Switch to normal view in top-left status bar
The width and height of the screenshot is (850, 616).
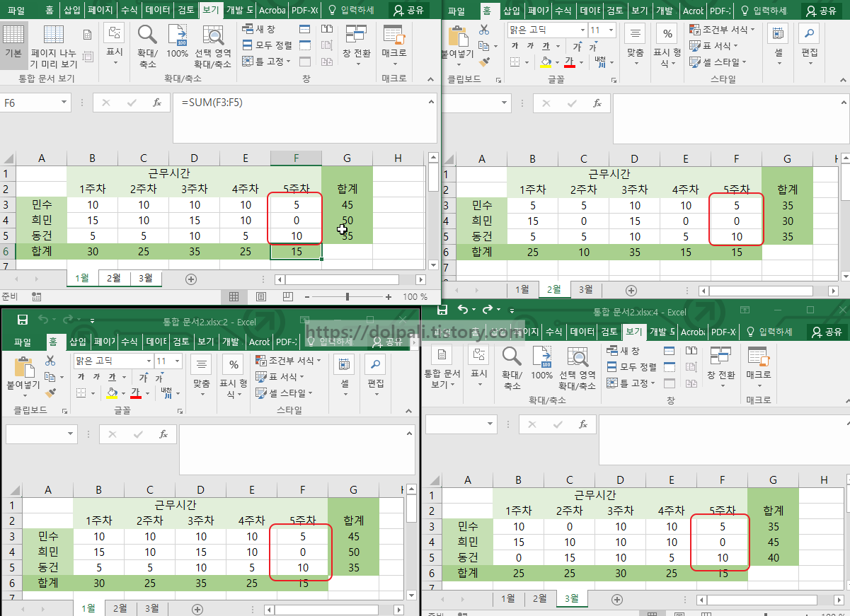point(234,297)
